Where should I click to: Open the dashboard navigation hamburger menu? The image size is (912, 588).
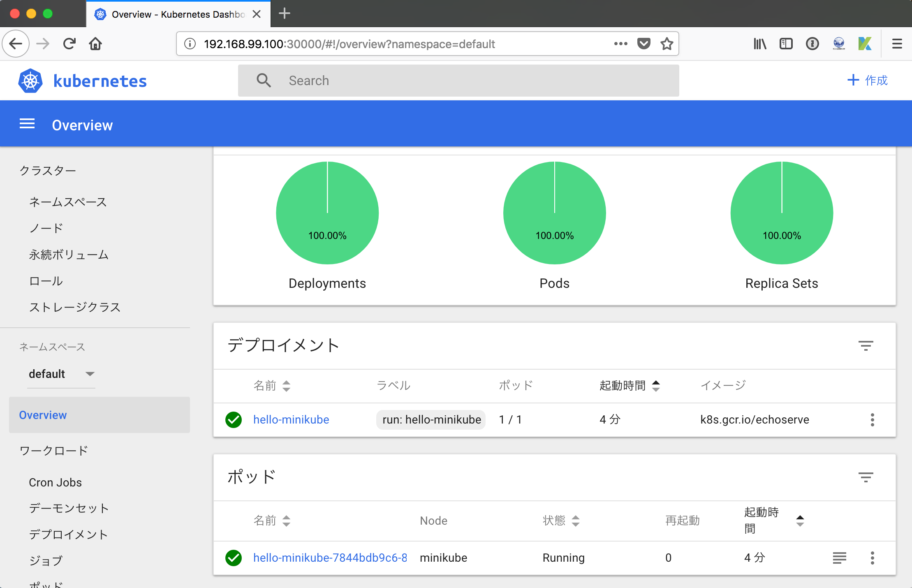point(27,124)
